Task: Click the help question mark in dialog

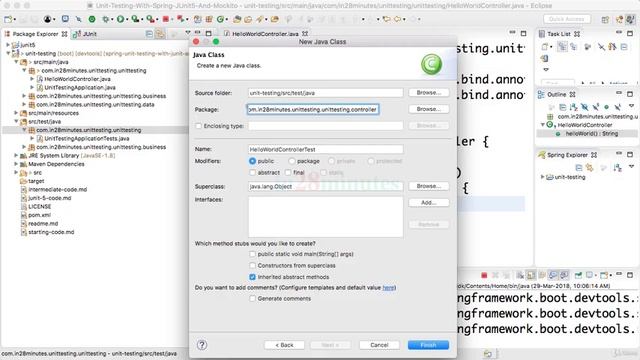Action: [x=202, y=345]
